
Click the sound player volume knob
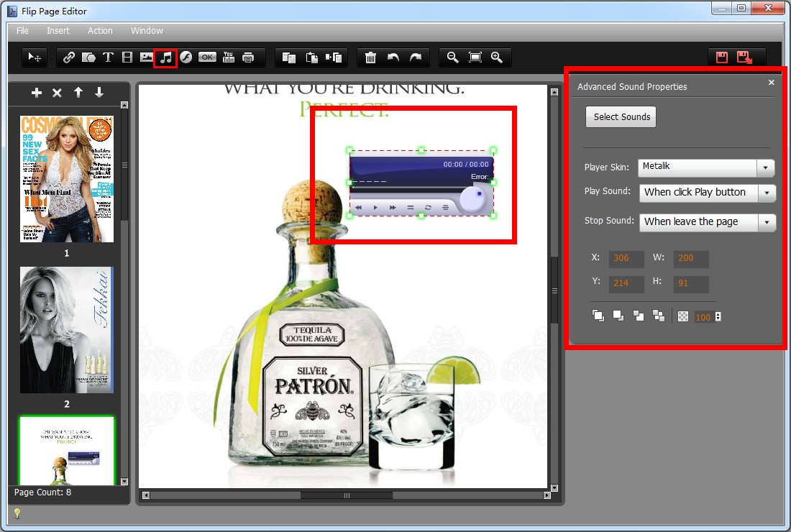(473, 198)
